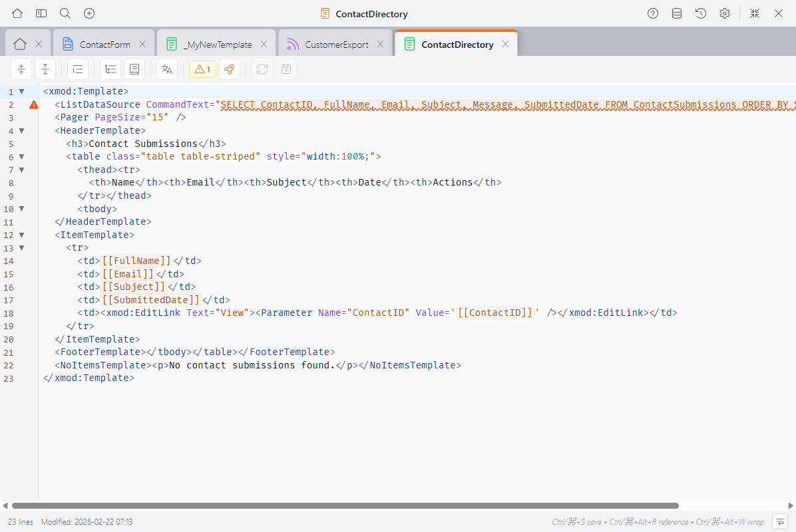Click the refresh reload toolbar icon
796x532 pixels.
(x=262, y=69)
